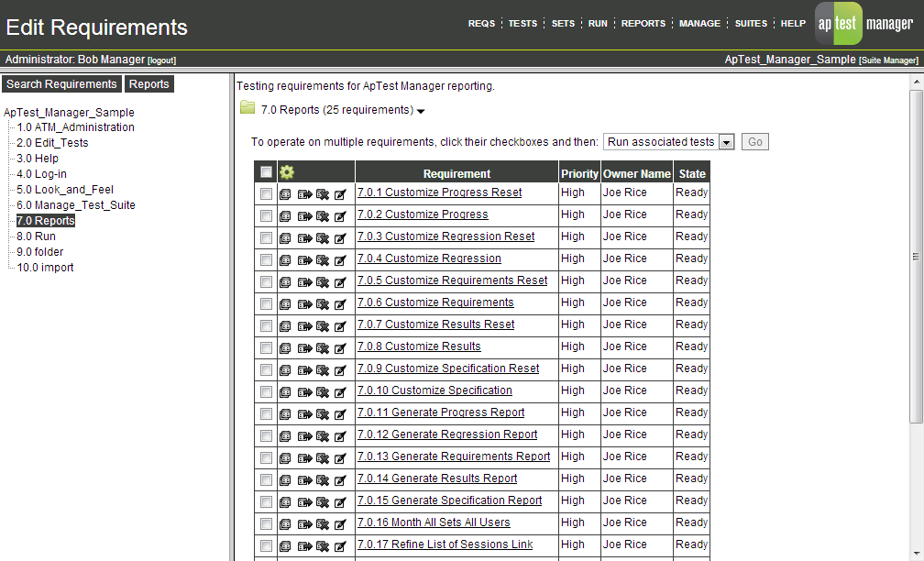924x561 pixels.
Task: Click the Search Requirements button
Action: coord(62,83)
